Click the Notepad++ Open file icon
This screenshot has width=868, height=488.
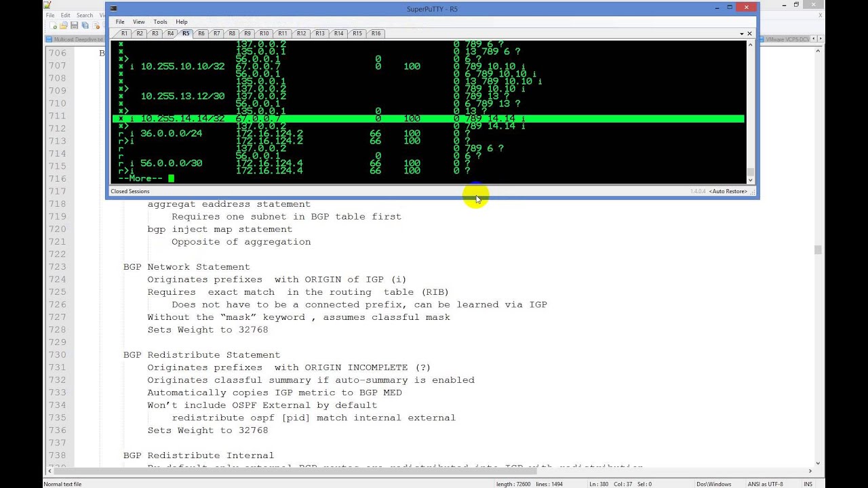click(x=63, y=26)
